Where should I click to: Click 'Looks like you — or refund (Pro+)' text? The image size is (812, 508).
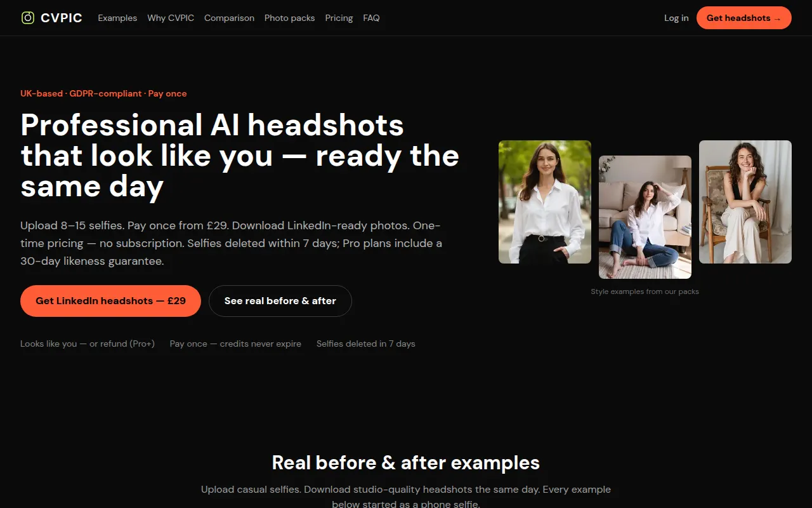pyautogui.click(x=88, y=344)
